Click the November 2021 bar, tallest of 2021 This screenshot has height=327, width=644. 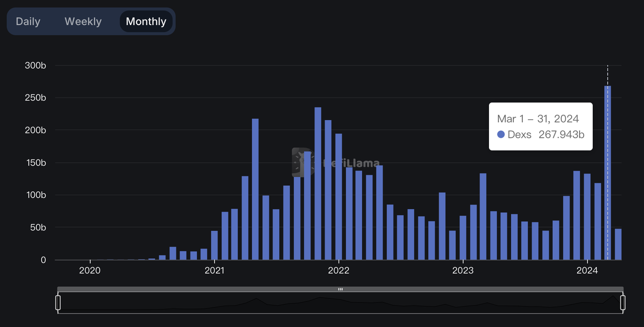point(317,184)
